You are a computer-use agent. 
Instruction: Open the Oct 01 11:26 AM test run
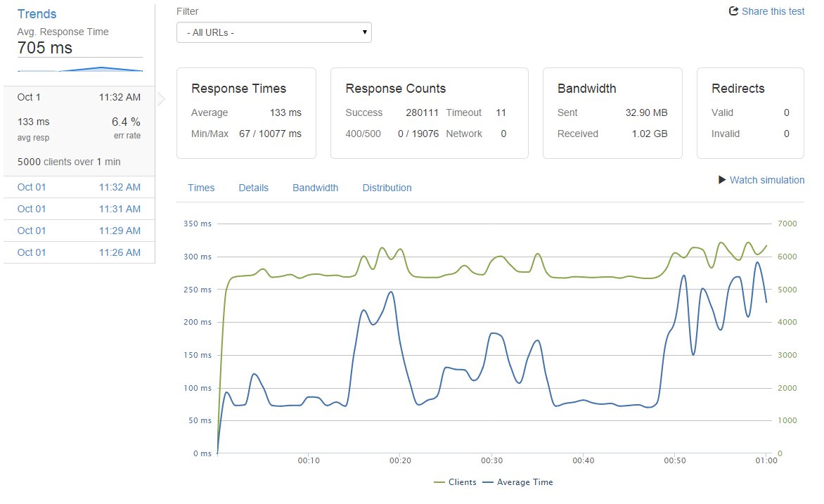[79, 252]
